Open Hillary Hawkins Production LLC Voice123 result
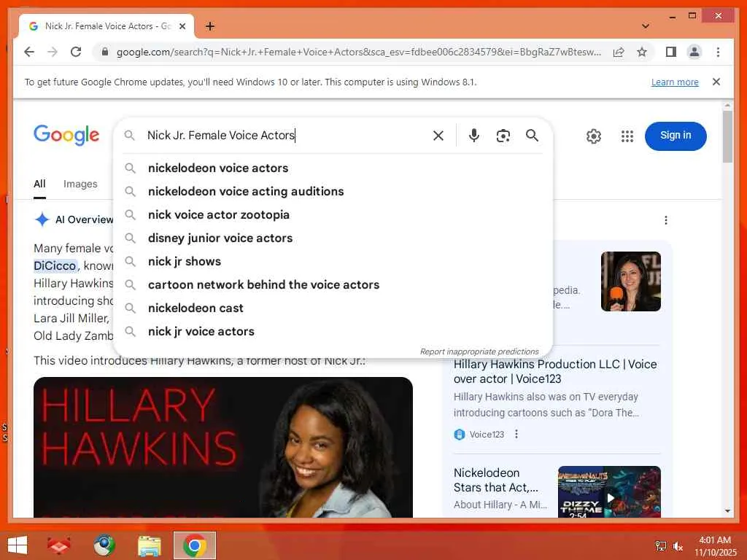The width and height of the screenshot is (747, 560). pos(555,371)
